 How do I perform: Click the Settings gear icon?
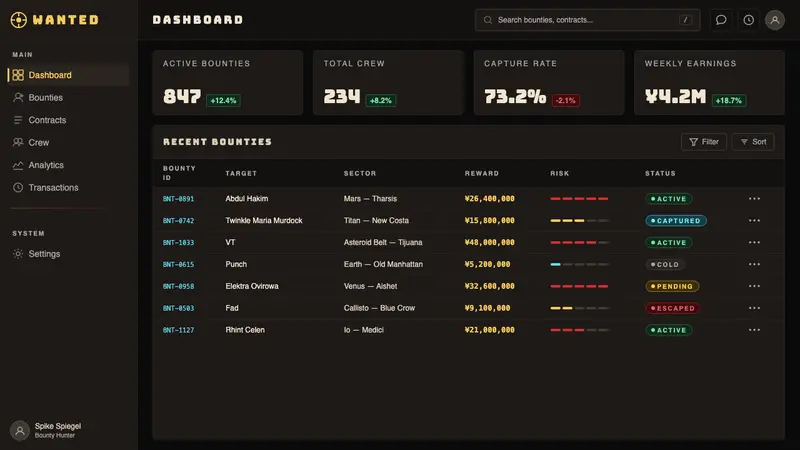tap(18, 254)
